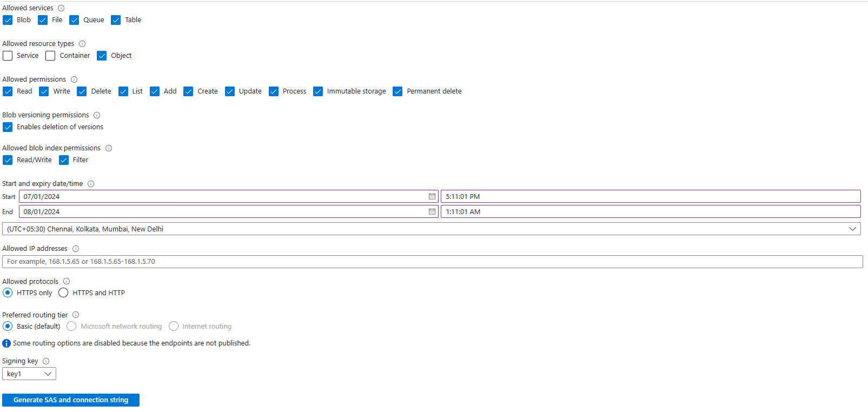The width and height of the screenshot is (868, 412).
Task: Click info icon next to Signing key
Action: (x=46, y=361)
